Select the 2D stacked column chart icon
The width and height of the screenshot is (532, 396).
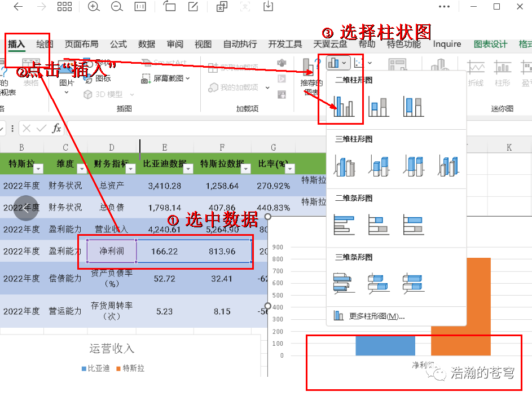tap(379, 106)
